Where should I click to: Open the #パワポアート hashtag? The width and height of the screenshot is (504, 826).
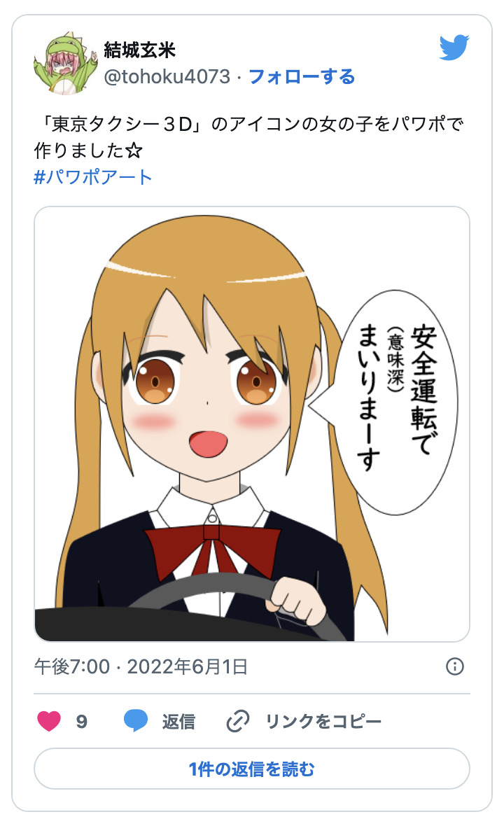93,177
